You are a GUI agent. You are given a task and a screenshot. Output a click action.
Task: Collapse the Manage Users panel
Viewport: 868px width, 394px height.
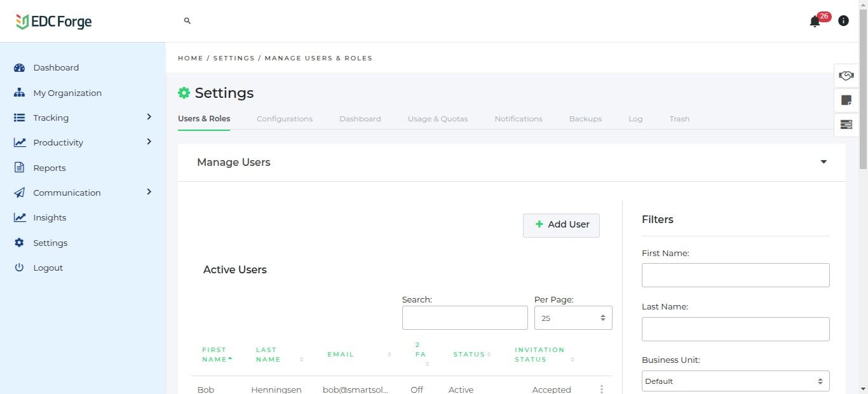[x=824, y=162]
